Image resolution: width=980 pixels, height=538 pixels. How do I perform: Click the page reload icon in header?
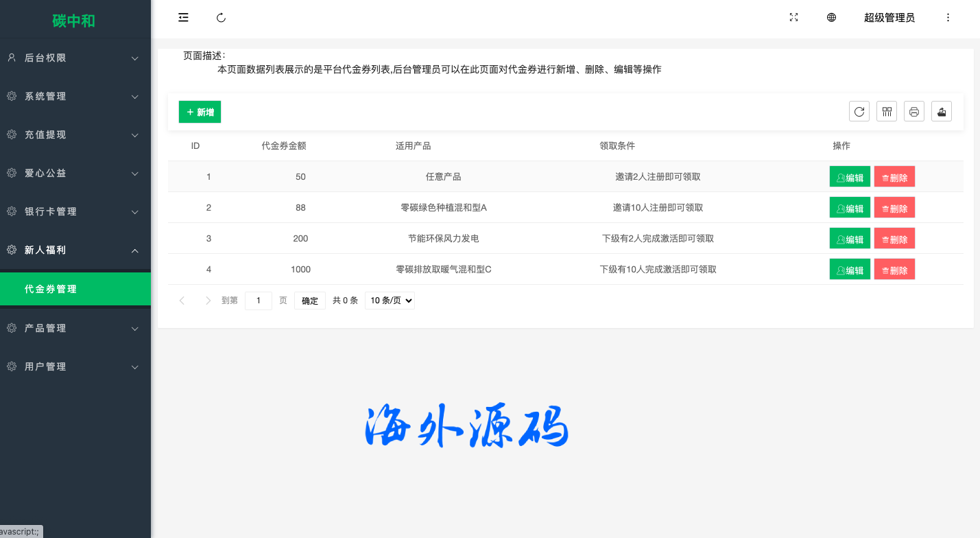[221, 18]
